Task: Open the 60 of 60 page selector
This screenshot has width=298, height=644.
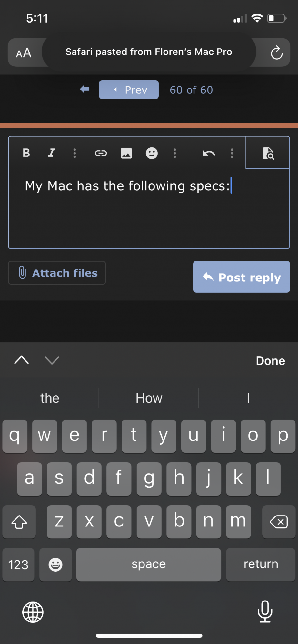Action: [x=191, y=90]
